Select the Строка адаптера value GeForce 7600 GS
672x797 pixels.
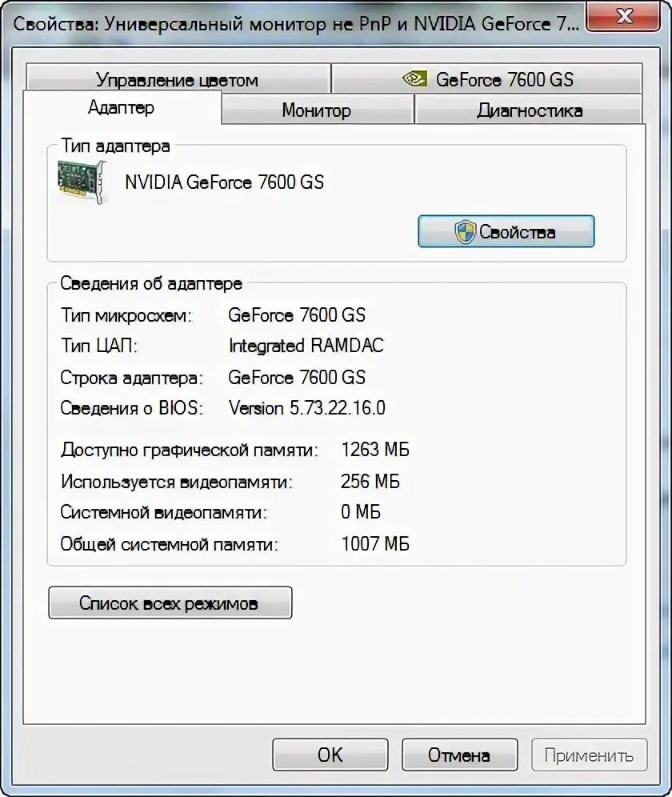(297, 377)
